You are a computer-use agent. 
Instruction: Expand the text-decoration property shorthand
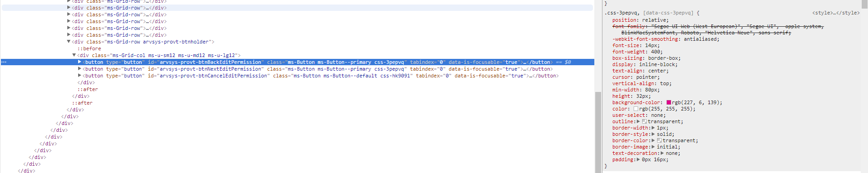[662, 153]
